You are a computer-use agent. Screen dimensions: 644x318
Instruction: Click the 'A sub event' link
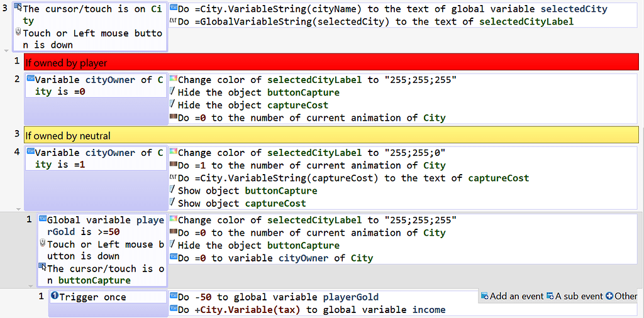tap(579, 296)
